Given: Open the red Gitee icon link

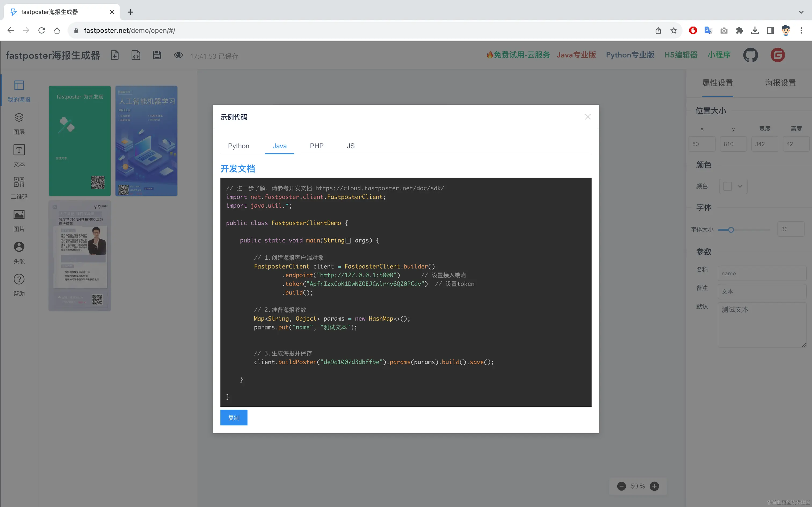Looking at the screenshot, I should click(x=777, y=55).
